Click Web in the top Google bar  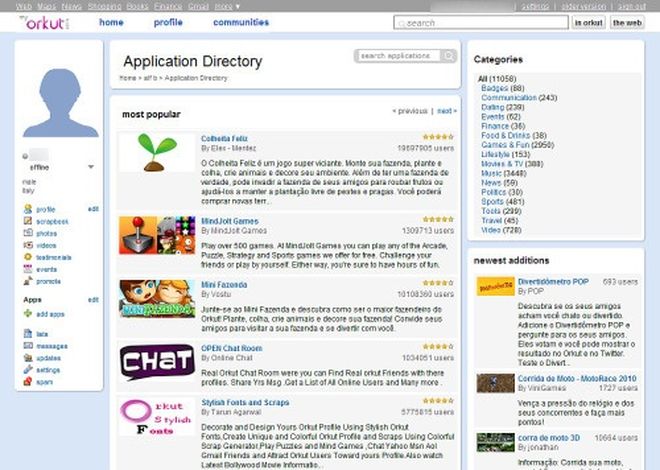point(24,6)
